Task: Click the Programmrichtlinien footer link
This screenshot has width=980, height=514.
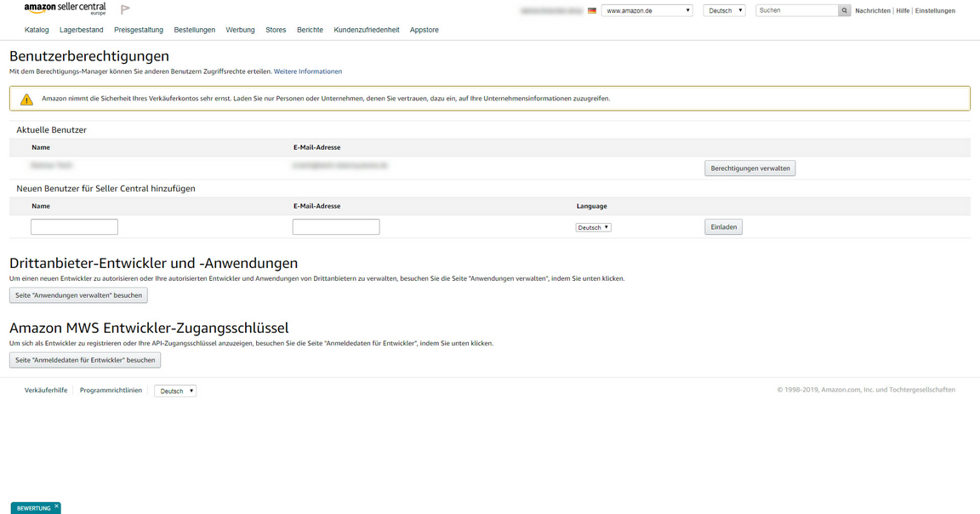Action: 111,391
